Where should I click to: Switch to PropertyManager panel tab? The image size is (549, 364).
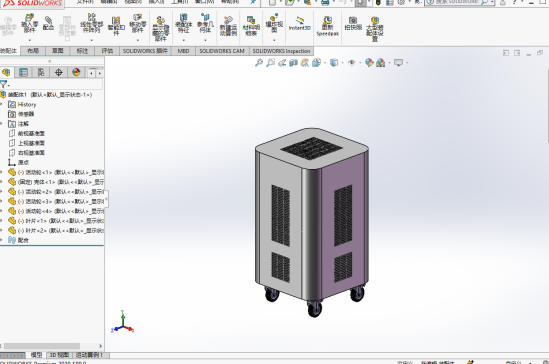[x=23, y=72]
